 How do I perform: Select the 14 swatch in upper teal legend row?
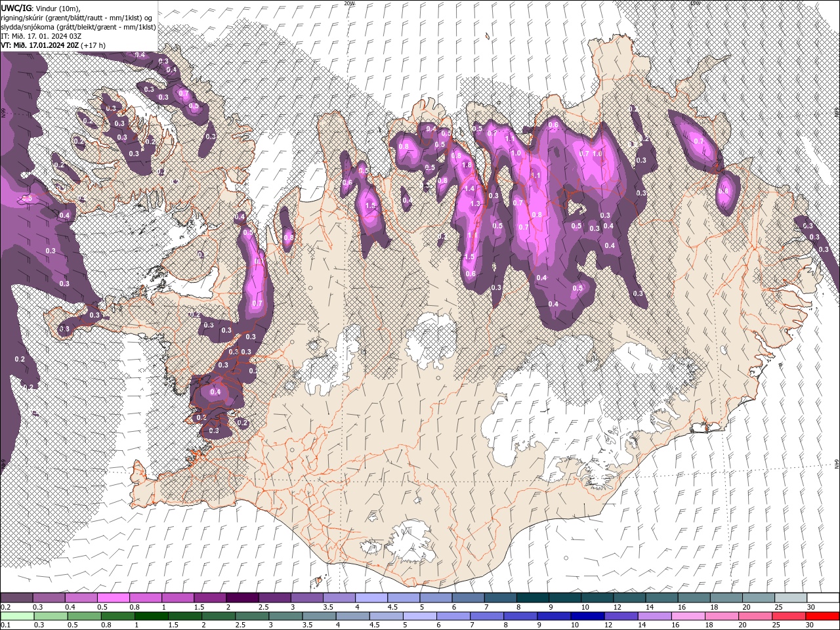click(661, 598)
